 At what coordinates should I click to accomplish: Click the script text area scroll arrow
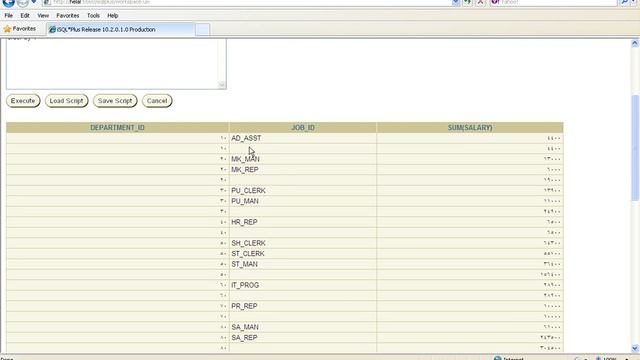(x=222, y=85)
